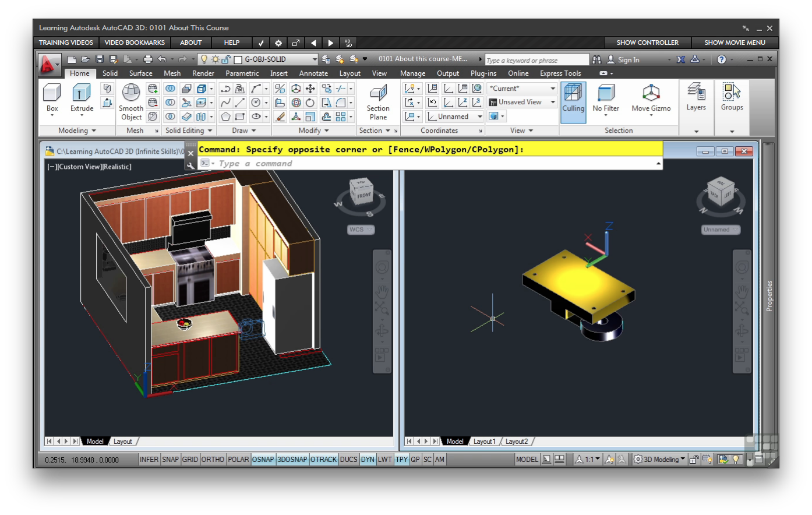Viewport: 812px width, 515px height.
Task: Open the Layers panel icon
Action: click(696, 91)
